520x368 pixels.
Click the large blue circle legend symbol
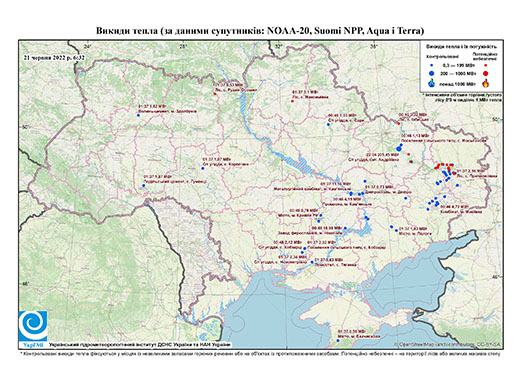pyautogui.click(x=431, y=73)
